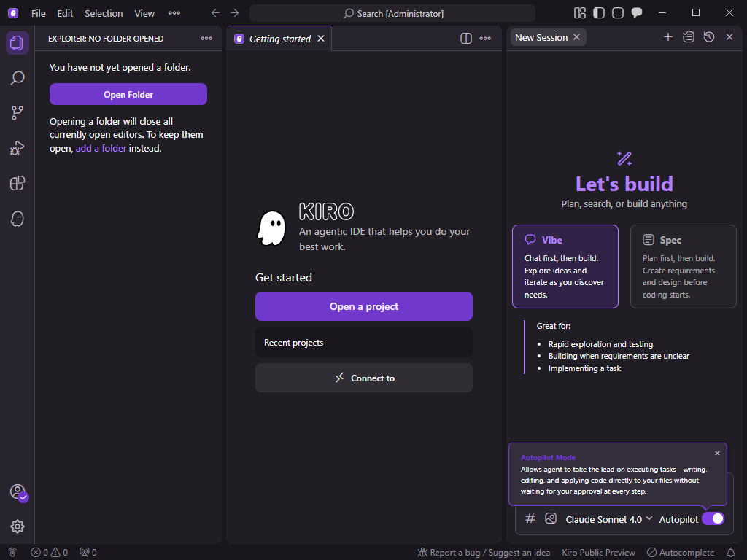Screen dimensions: 747x560
Task: Open the Edit menu
Action: (x=65, y=13)
